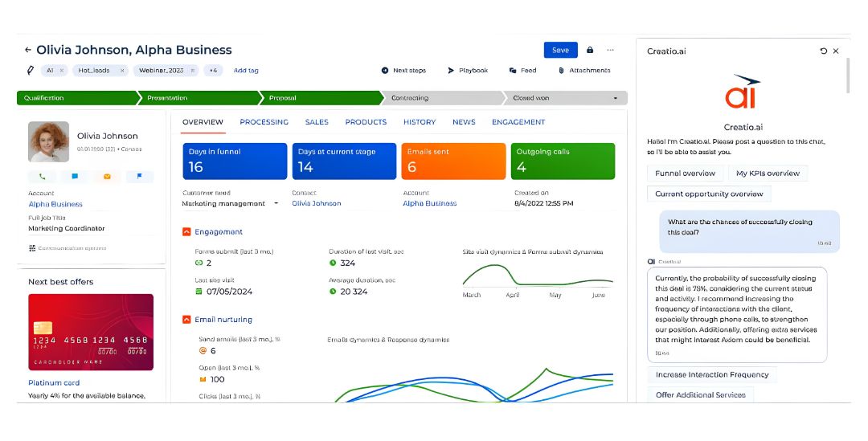Open the Playbook
The height and width of the screenshot is (441, 868).
(468, 70)
